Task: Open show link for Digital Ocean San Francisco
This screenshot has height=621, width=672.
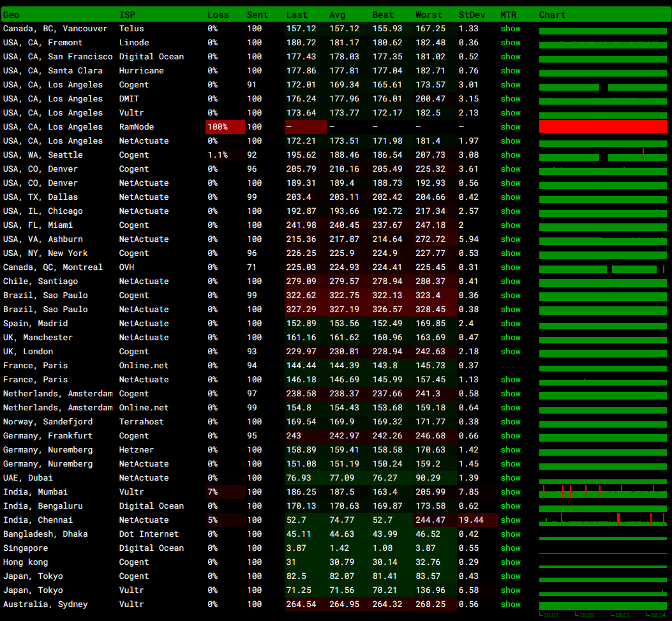Action: pyautogui.click(x=511, y=57)
